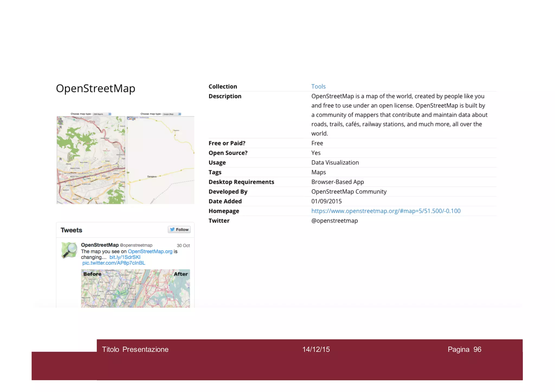
Task: Click the Twitter bird icon in Follow
Action: point(172,229)
